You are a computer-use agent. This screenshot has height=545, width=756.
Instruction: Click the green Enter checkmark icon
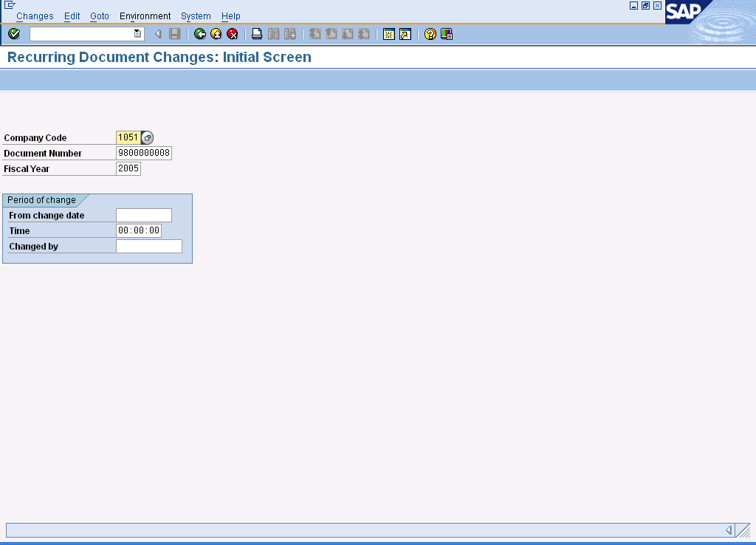pyautogui.click(x=14, y=34)
